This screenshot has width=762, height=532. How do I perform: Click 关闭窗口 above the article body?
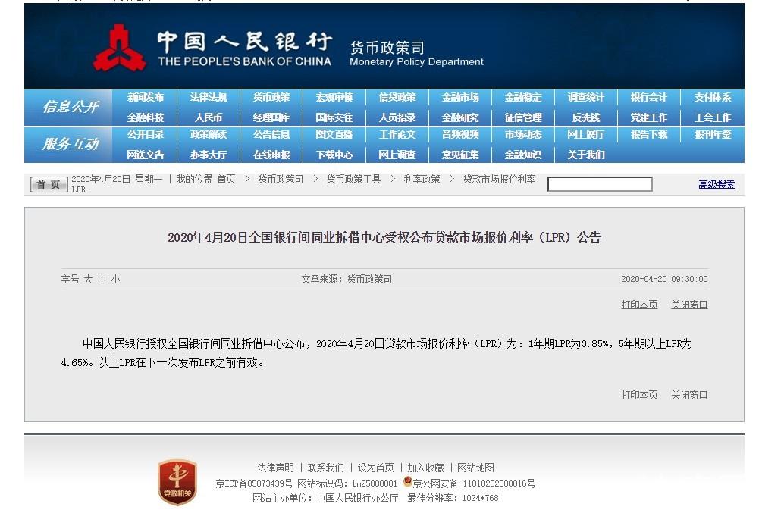[689, 305]
